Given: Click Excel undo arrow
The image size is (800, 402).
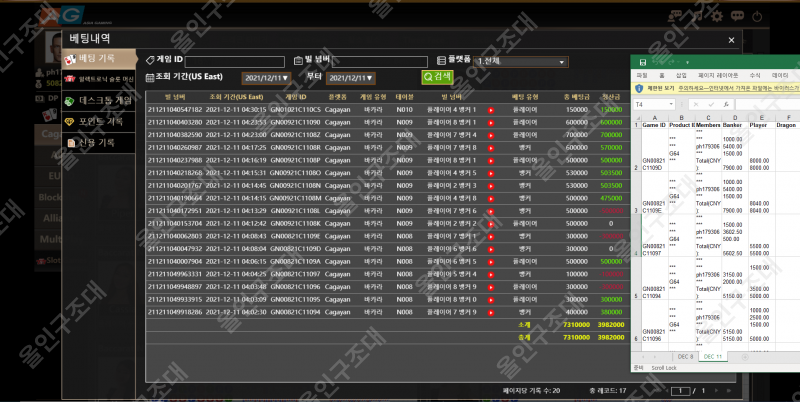Looking at the screenshot, I should point(655,62).
